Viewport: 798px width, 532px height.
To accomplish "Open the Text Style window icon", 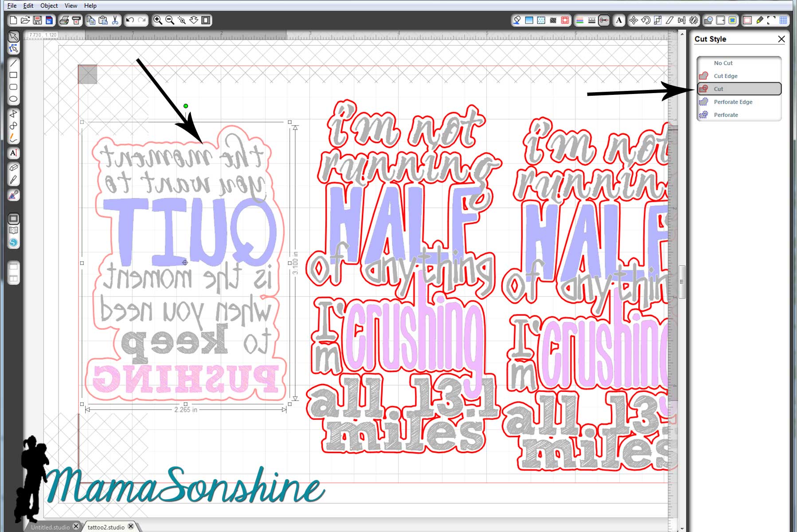I will click(619, 20).
